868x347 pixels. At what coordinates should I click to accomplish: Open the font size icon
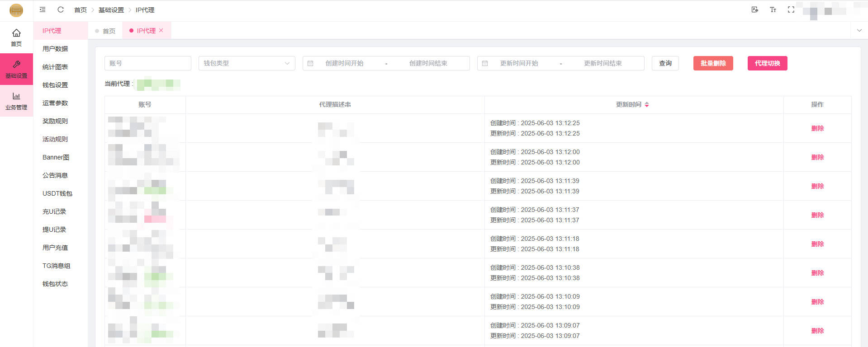[773, 9]
